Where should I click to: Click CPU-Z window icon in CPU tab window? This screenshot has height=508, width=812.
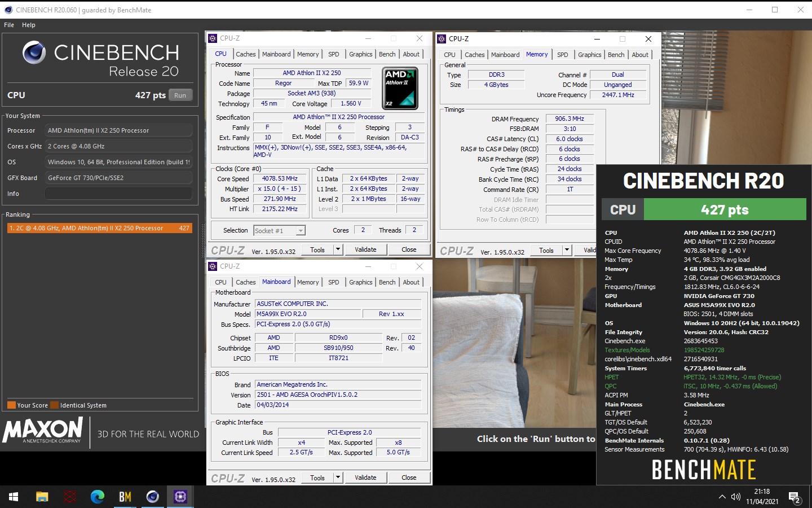213,38
